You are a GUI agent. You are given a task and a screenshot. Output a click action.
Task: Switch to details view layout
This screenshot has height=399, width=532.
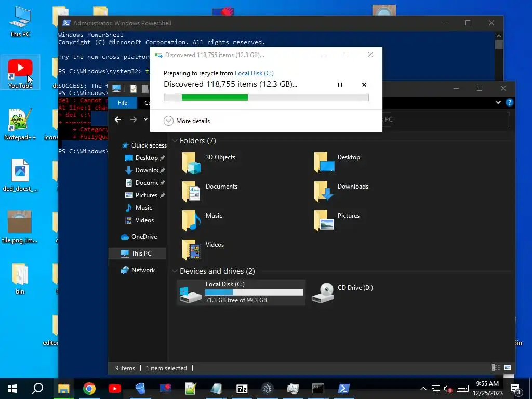pos(496,367)
